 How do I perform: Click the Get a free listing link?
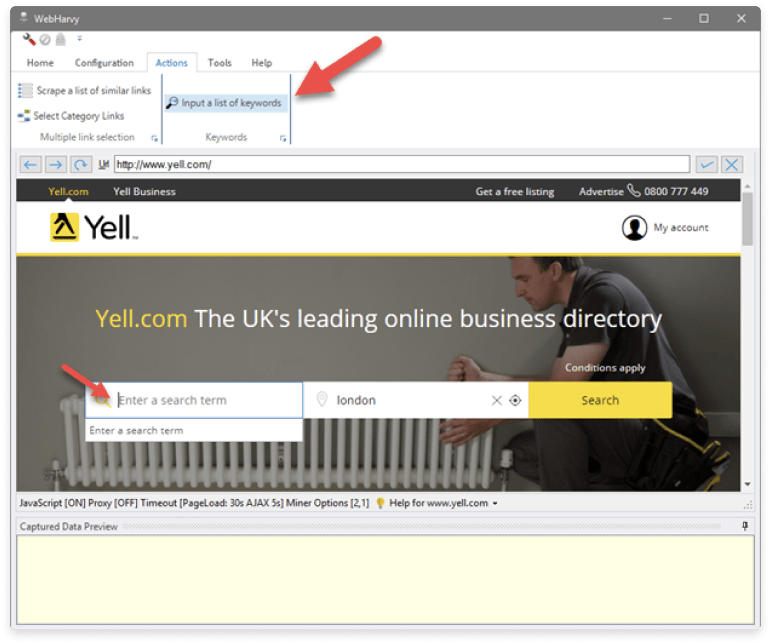pyautogui.click(x=514, y=191)
